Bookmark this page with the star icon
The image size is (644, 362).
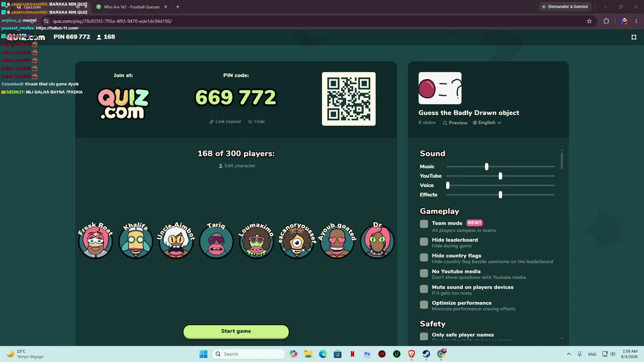point(589,21)
